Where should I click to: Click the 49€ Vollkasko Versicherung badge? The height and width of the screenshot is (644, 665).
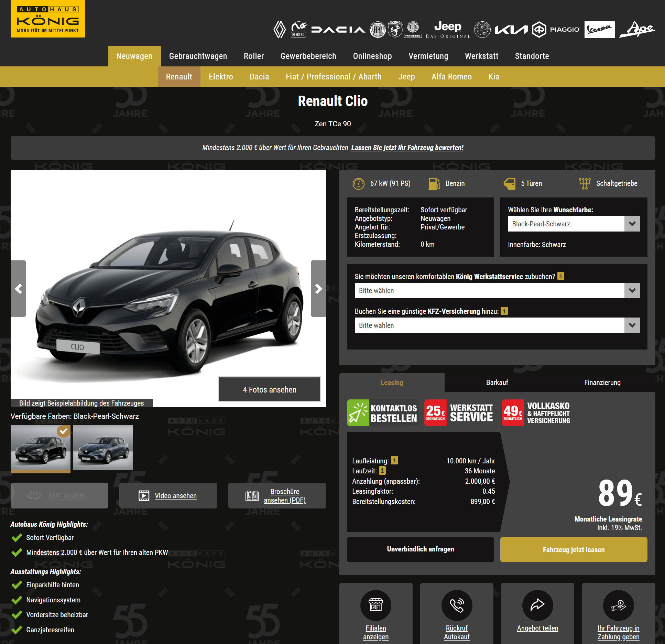(x=536, y=413)
